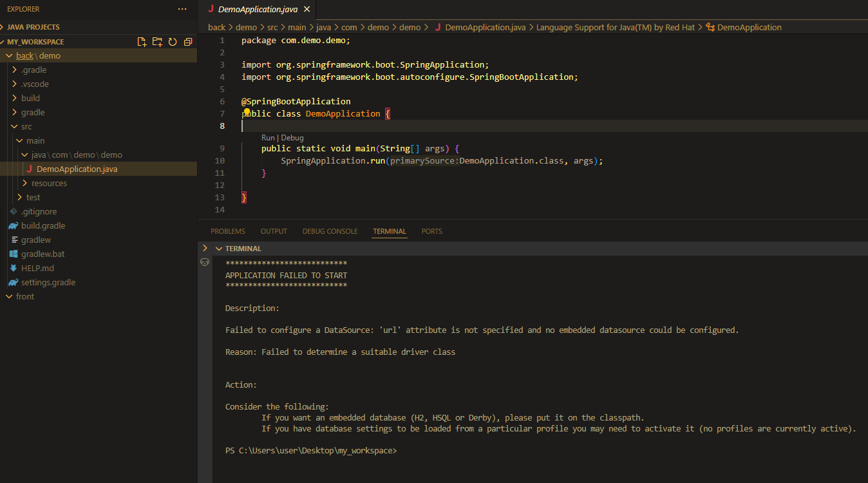Click the Gradle elephant icon of build.gradle
This screenshot has height=483, width=868.
pos(14,226)
